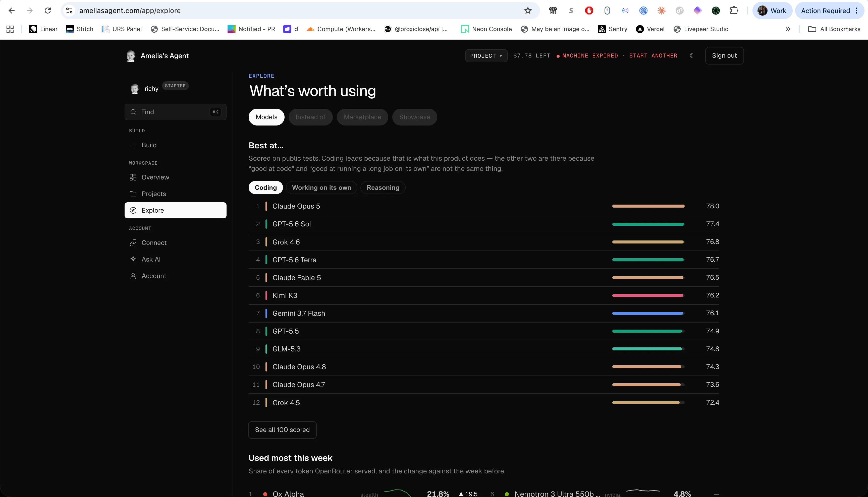The image size is (868, 497).
Task: Click See all 100 scored button
Action: coord(282,430)
